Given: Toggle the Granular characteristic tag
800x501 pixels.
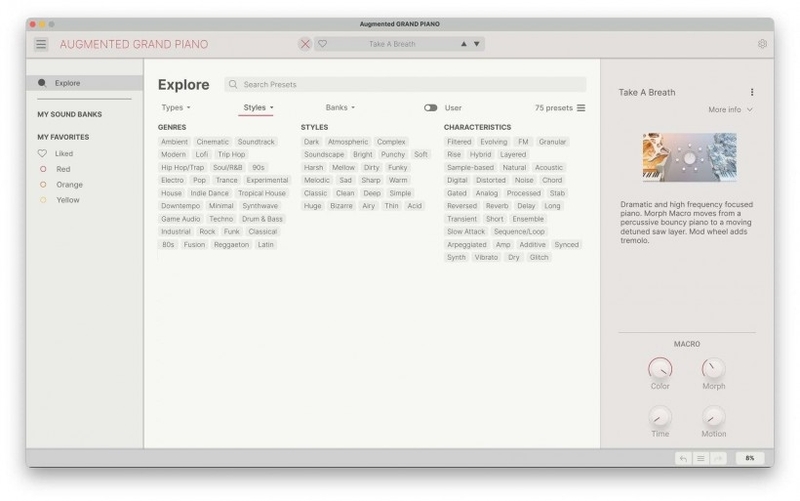Looking at the screenshot, I should click(x=553, y=142).
